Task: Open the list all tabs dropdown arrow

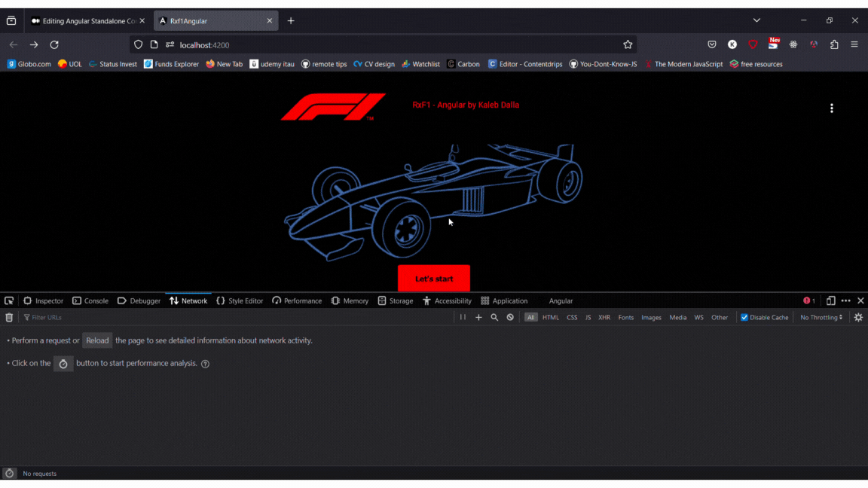Action: (756, 20)
